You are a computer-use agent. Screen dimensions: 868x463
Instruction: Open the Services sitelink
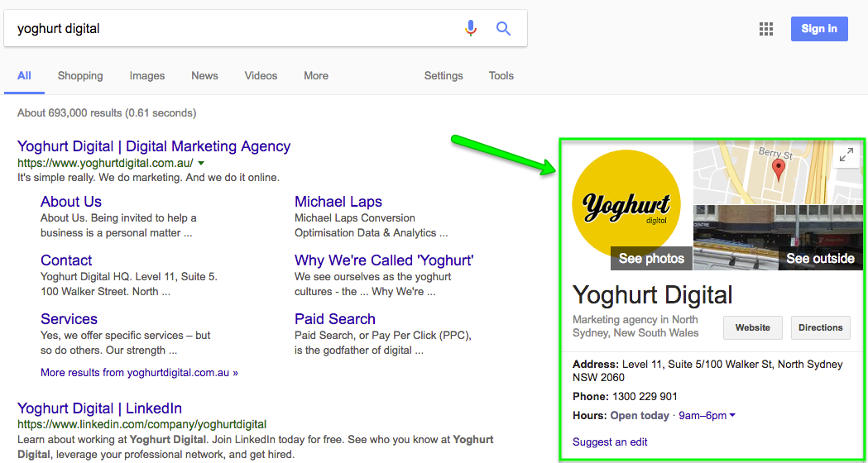[69, 318]
